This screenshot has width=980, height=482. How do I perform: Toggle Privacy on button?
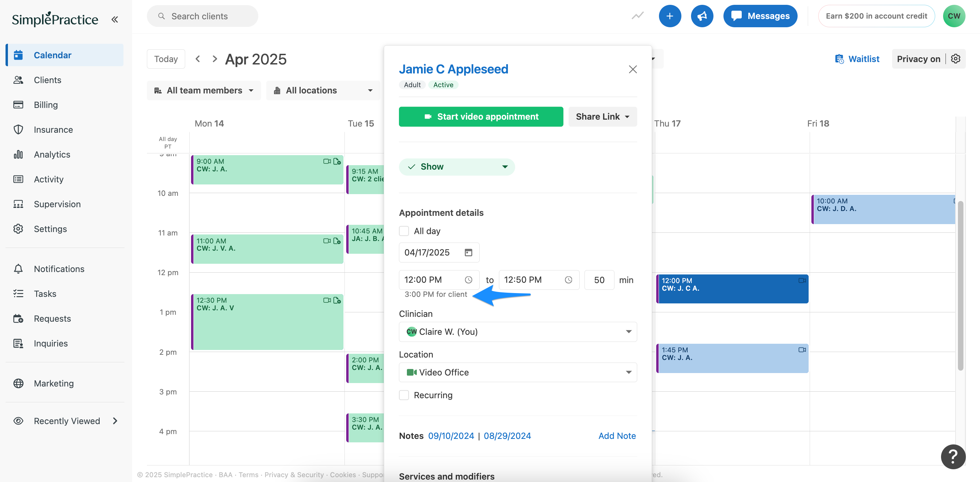[x=918, y=59]
